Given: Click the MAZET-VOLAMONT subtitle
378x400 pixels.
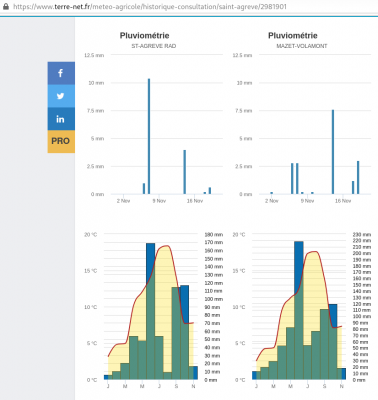Looking at the screenshot, I should [302, 46].
